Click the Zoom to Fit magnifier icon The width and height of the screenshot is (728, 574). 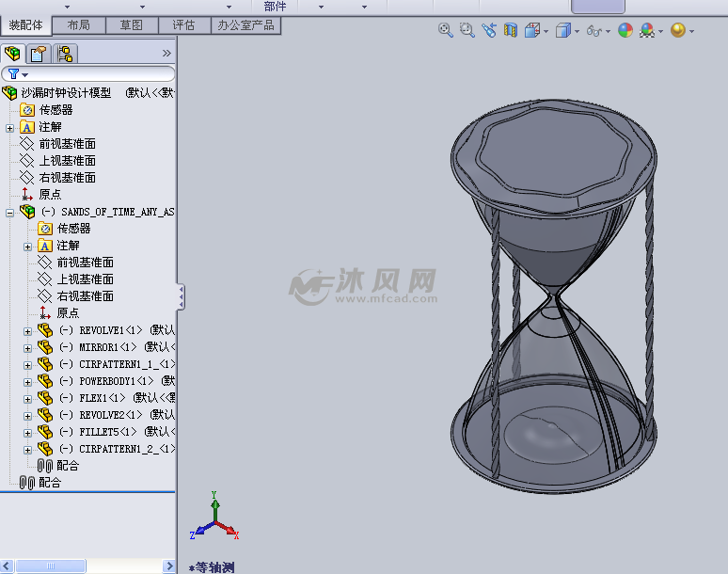point(446,30)
